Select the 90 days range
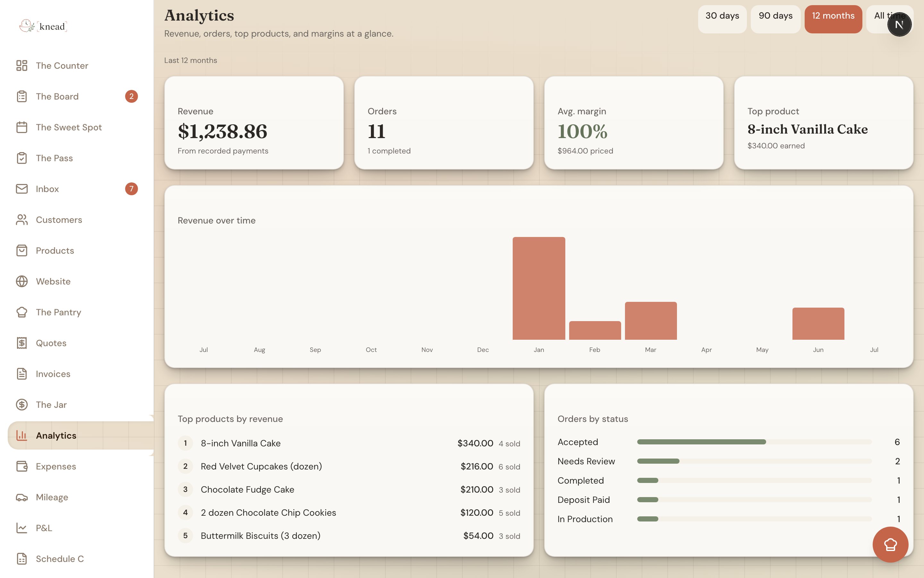Image resolution: width=924 pixels, height=578 pixels. (775, 19)
